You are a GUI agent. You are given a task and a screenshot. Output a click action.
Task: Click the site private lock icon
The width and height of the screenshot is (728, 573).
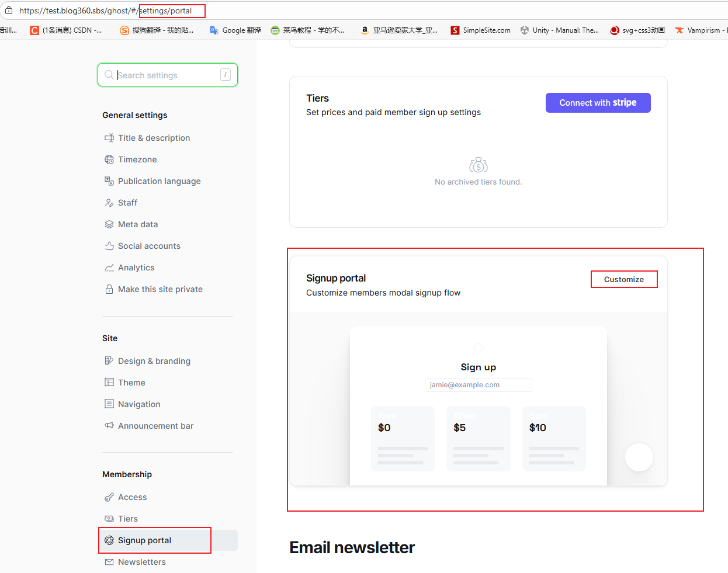pos(109,289)
